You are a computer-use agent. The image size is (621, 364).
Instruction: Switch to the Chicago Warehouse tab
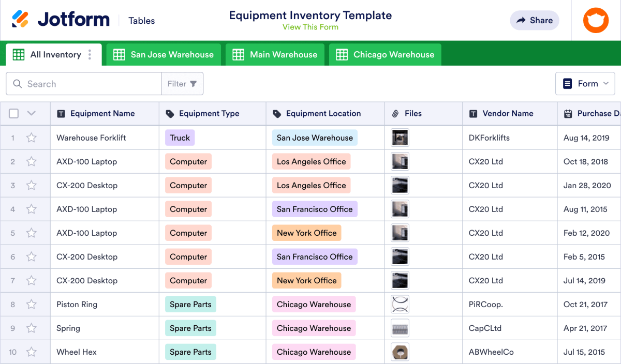coord(385,54)
